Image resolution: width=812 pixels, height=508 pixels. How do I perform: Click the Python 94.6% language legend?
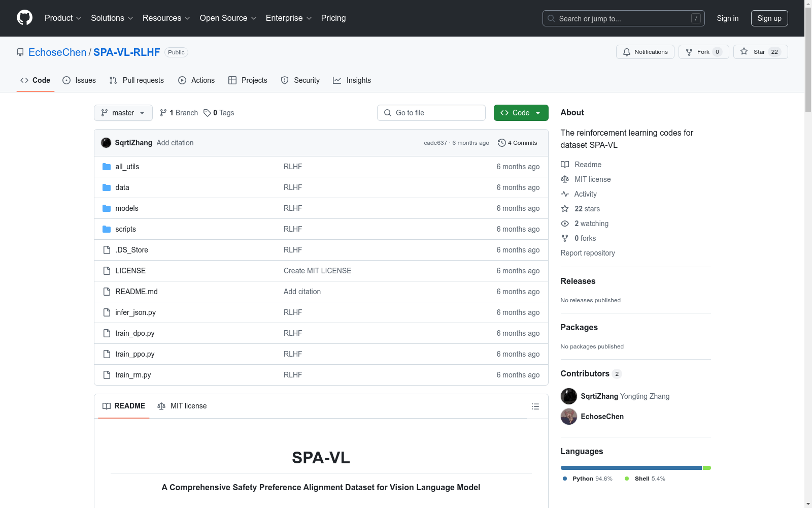(x=588, y=479)
